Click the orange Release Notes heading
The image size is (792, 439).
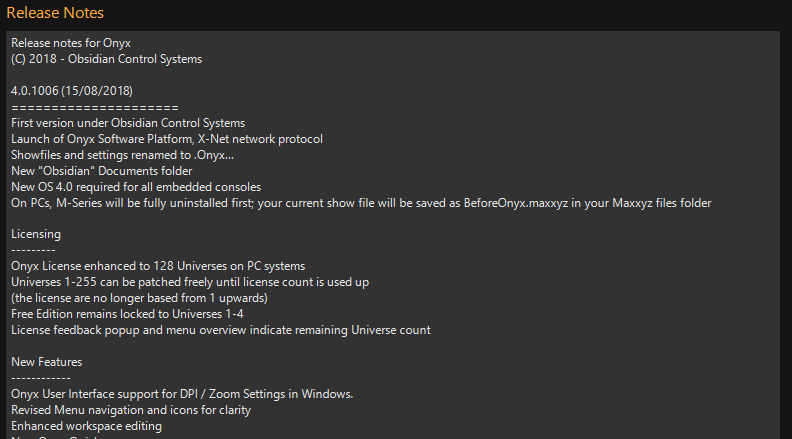tap(55, 13)
